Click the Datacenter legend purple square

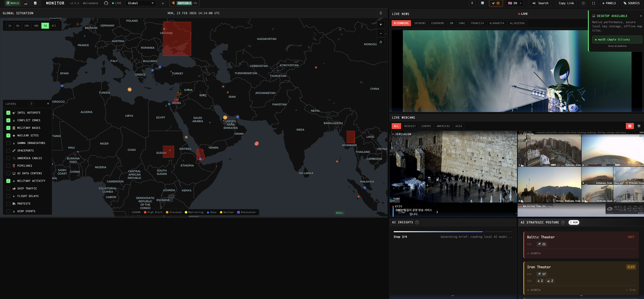point(238,212)
